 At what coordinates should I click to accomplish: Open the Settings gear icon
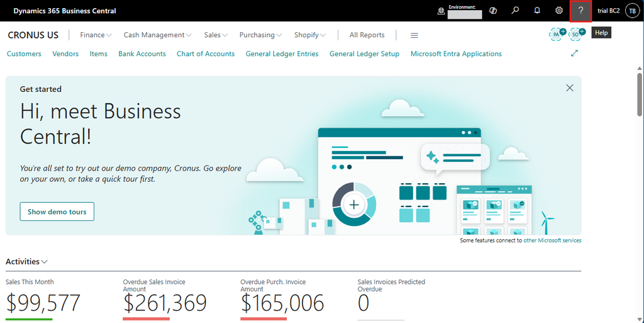coord(558,11)
